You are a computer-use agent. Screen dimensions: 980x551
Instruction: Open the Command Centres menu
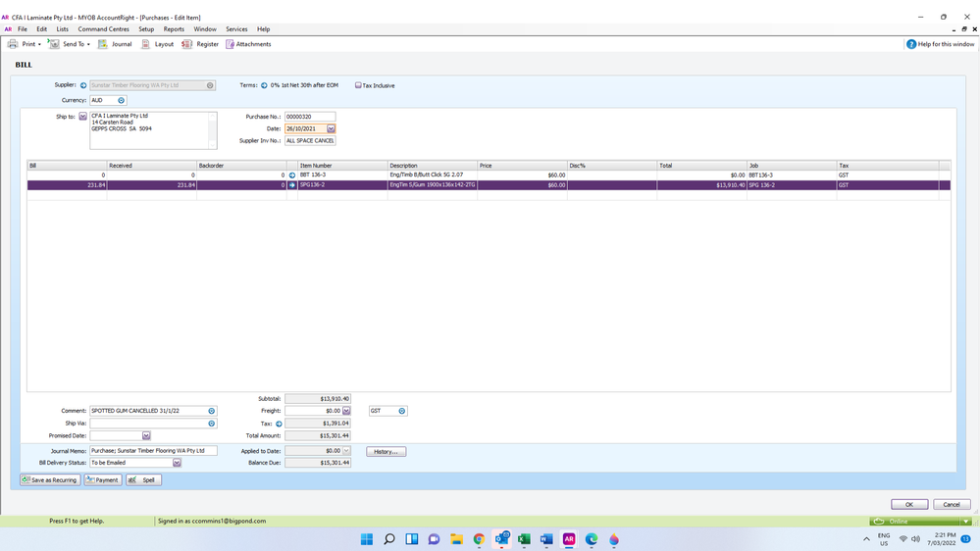(x=103, y=29)
